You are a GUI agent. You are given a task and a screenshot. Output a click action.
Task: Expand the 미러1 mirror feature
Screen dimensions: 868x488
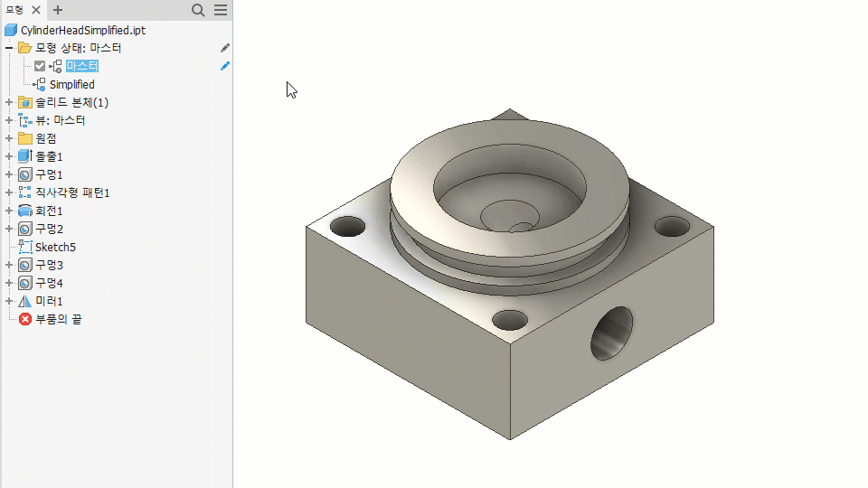[9, 301]
